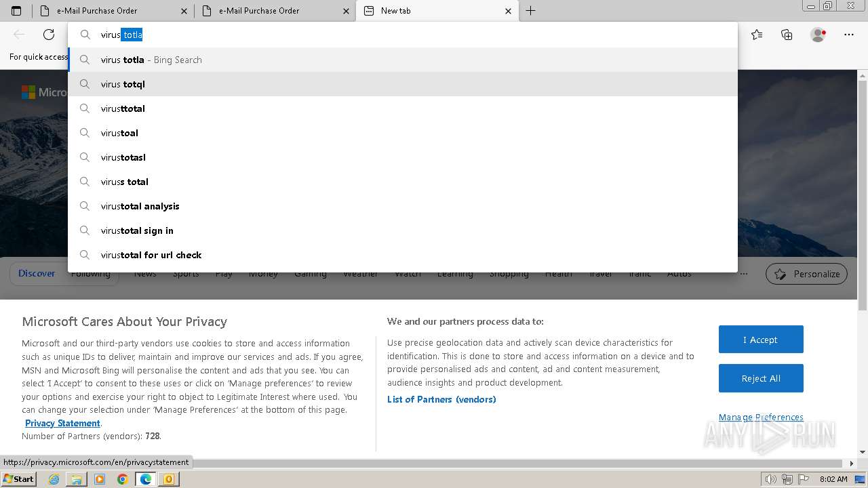Click page scrollbar down arrow
The height and width of the screenshot is (488, 868).
coord(863,452)
